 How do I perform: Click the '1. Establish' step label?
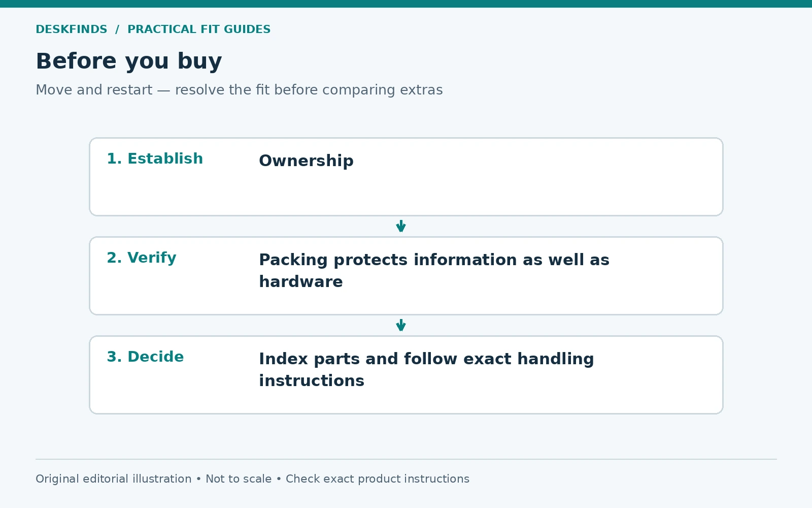[x=155, y=158]
